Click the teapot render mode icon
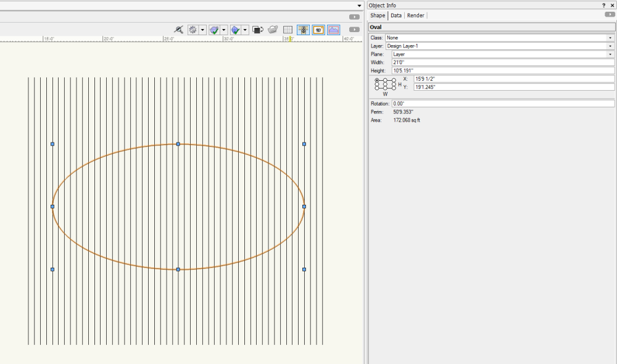The height and width of the screenshot is (364, 617). (x=272, y=30)
